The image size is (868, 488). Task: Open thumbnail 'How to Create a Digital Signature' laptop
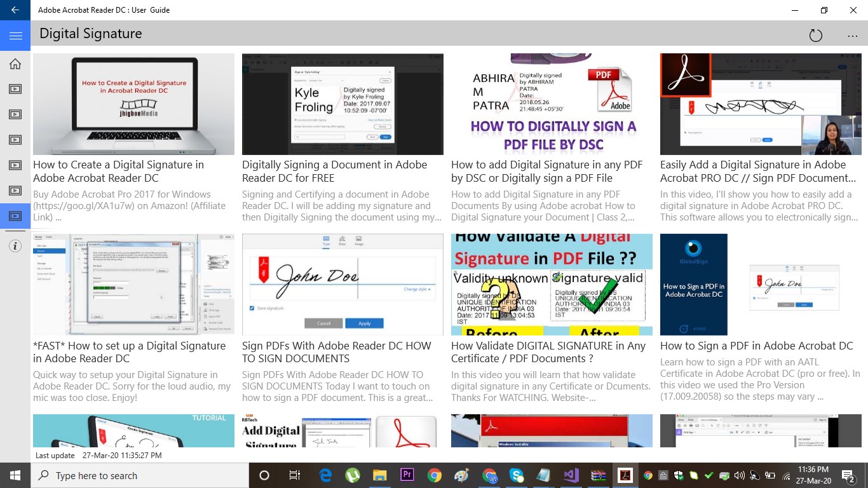click(x=133, y=104)
